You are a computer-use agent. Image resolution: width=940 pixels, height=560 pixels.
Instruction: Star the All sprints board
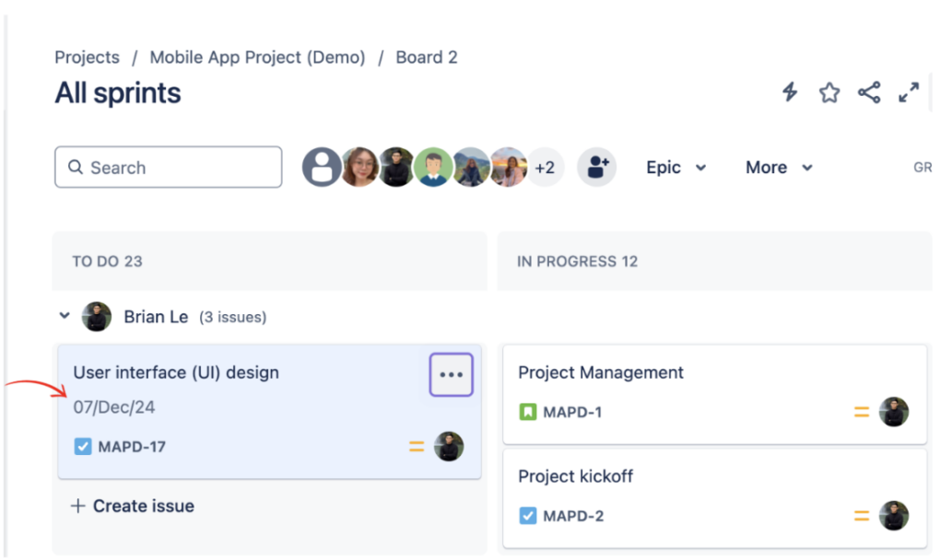point(828,93)
